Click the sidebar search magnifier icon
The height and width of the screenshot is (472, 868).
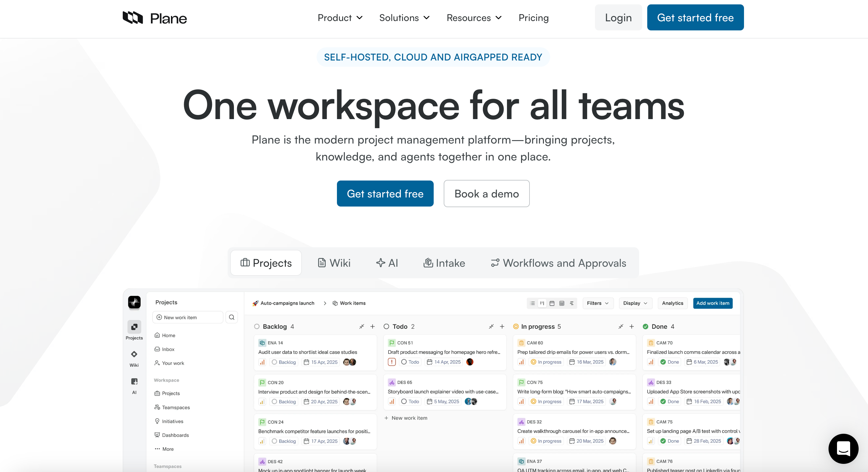pyautogui.click(x=231, y=317)
